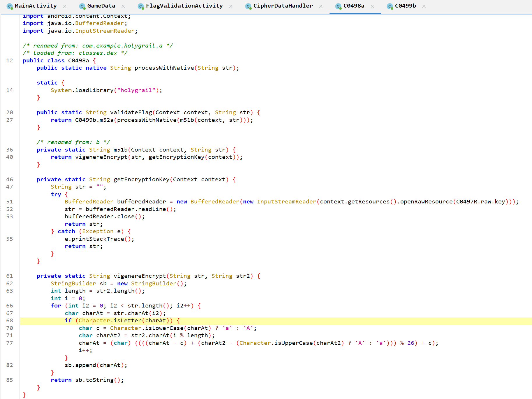Click the sb.toString() return statement
This screenshot has height=399, width=532.
tap(87, 380)
